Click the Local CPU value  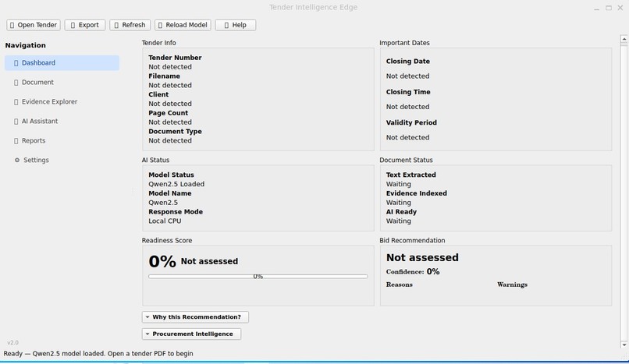tap(165, 221)
